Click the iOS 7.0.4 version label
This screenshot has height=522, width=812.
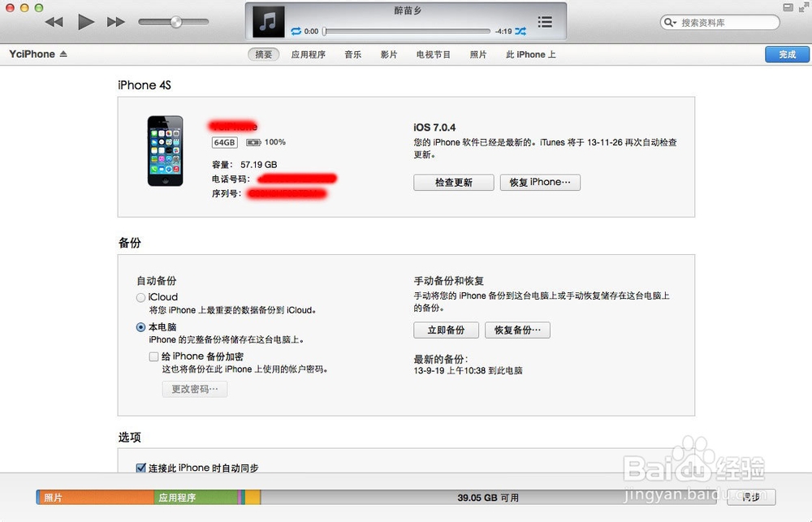(434, 127)
